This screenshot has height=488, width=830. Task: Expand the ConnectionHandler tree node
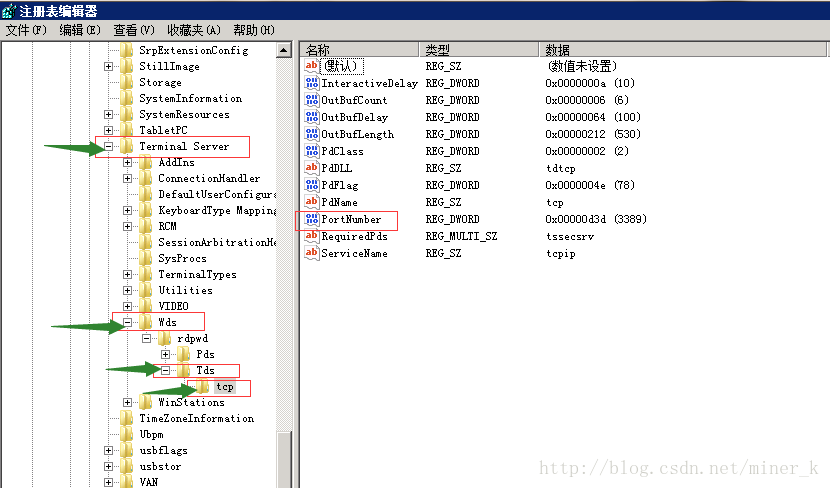click(x=128, y=178)
